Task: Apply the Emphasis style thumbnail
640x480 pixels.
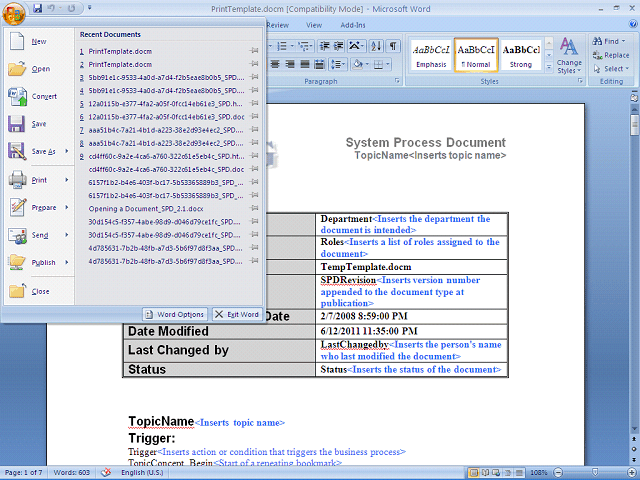Action: click(x=431, y=56)
